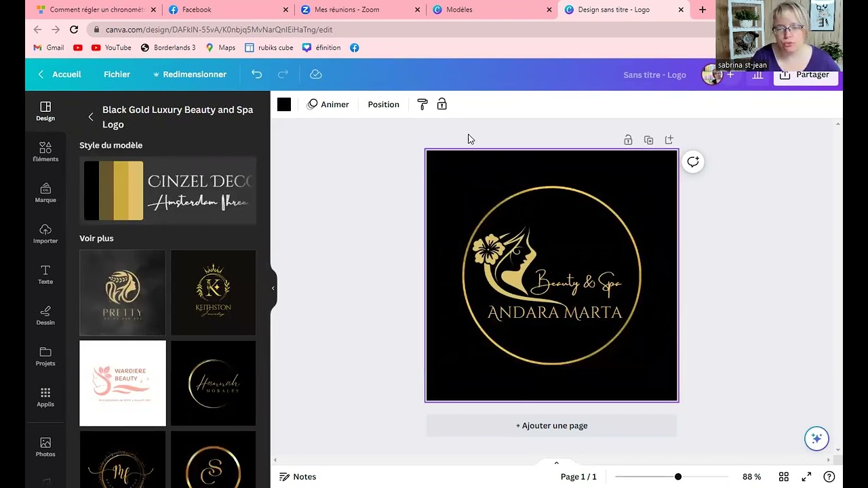Open the Design sidebar tab
Viewport: 868px width, 488px height.
(45, 111)
